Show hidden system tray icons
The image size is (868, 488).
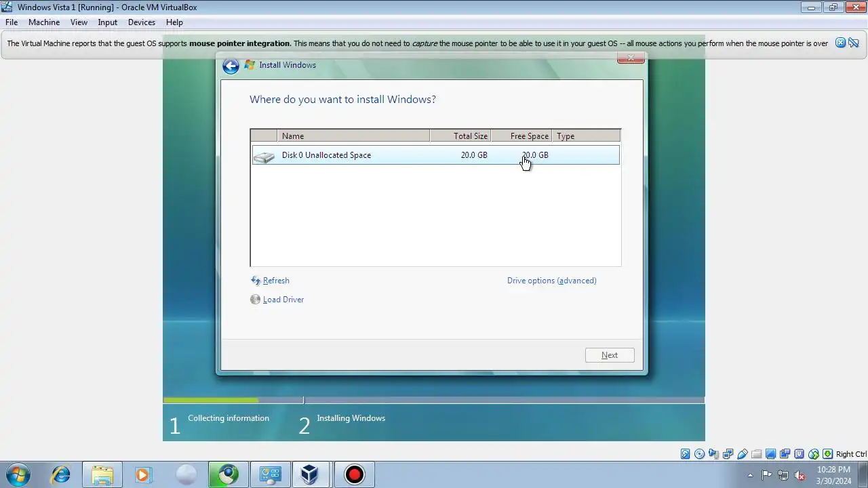coord(750,475)
